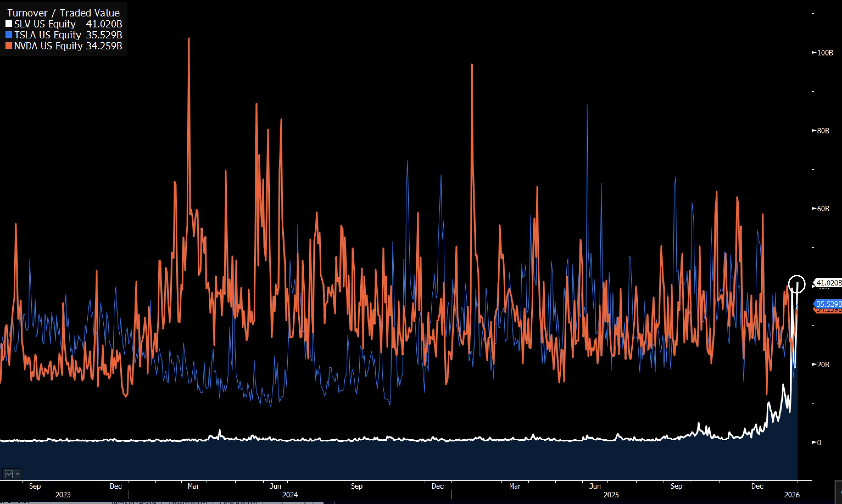This screenshot has height=504, width=842.
Task: Click the orange NVDA legend swatch
Action: (9, 46)
